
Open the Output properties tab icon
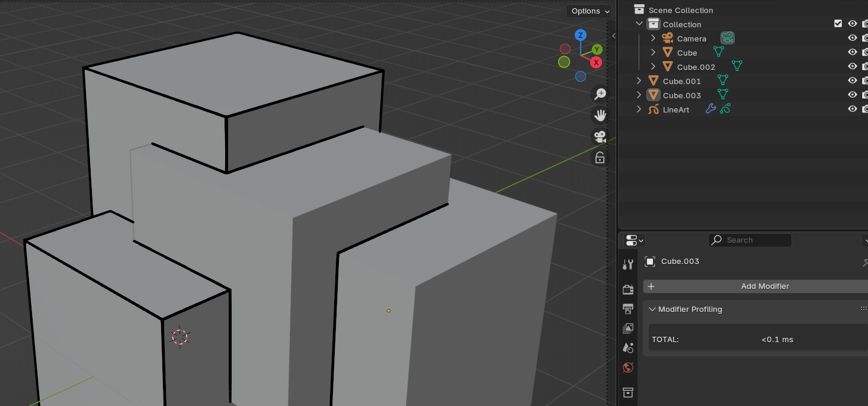(x=628, y=309)
